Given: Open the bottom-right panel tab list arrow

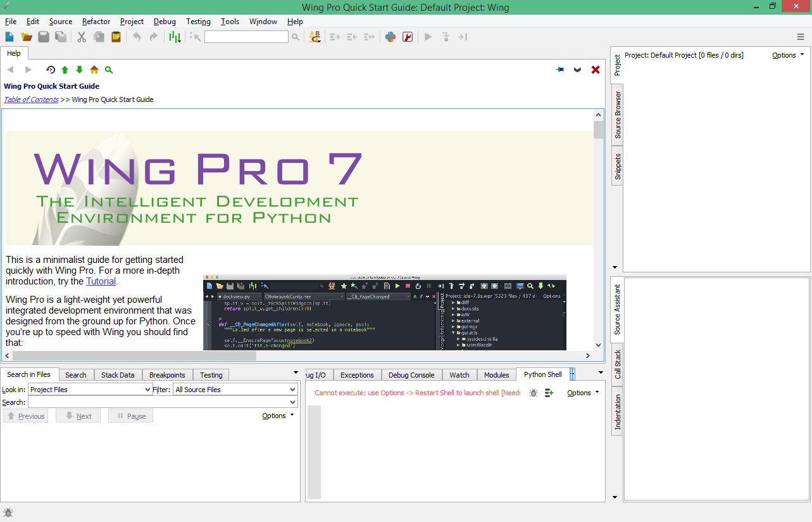Looking at the screenshot, I should (x=601, y=372).
